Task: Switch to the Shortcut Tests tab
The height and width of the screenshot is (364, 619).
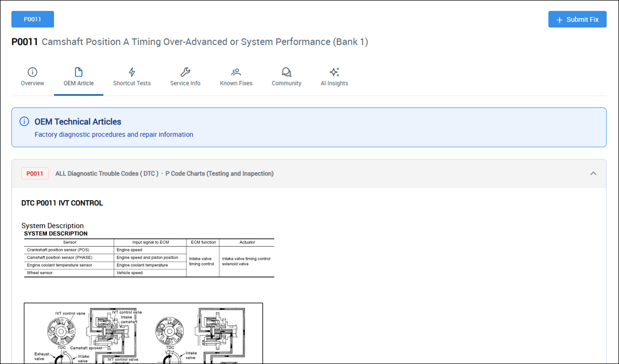Action: pos(132,78)
